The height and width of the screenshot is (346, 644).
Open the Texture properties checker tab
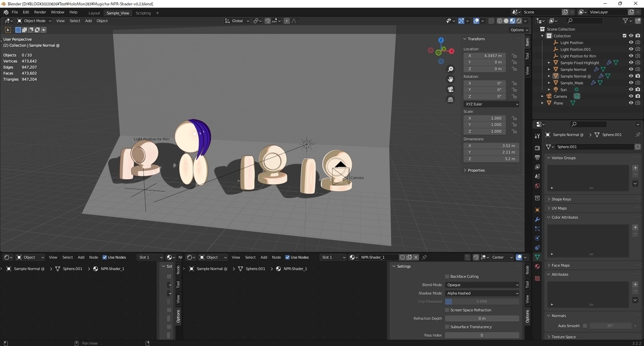coord(537,278)
